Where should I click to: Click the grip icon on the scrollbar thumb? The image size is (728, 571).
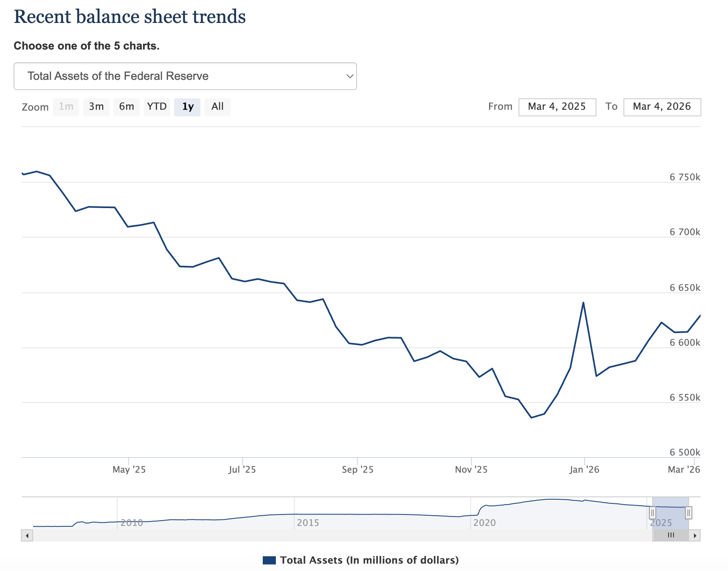tap(671, 535)
